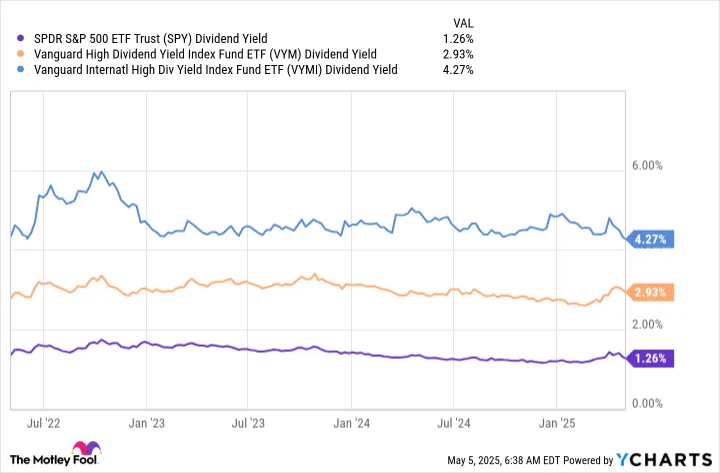
Task: Click the VAL column header
Action: [x=463, y=23]
